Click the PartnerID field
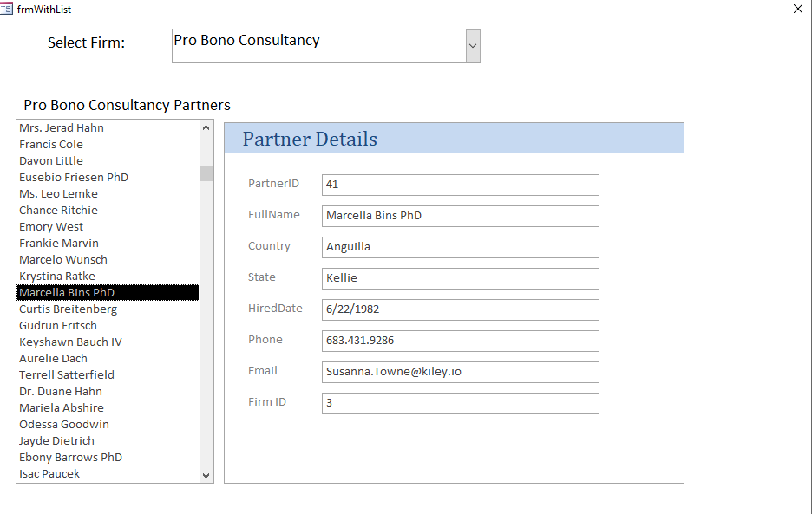Screen dimensions: 812x514 460,185
